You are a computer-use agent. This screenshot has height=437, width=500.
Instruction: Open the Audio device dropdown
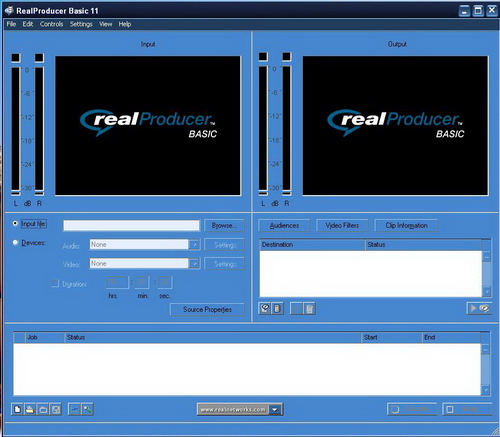[194, 245]
